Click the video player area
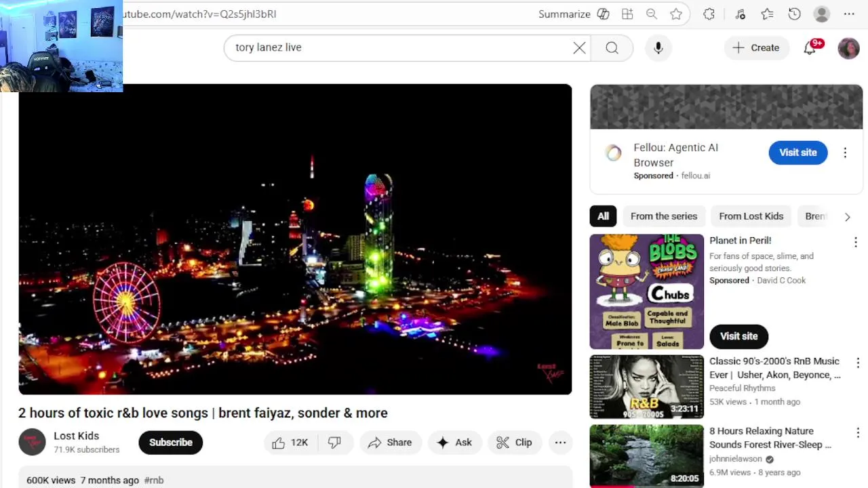This screenshot has width=868, height=488. click(295, 239)
